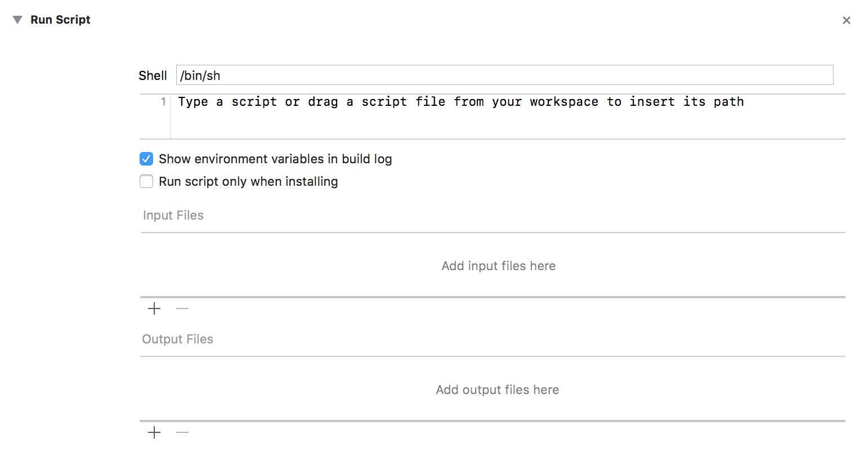
Task: Place cursor in the script editor
Action: point(450,117)
